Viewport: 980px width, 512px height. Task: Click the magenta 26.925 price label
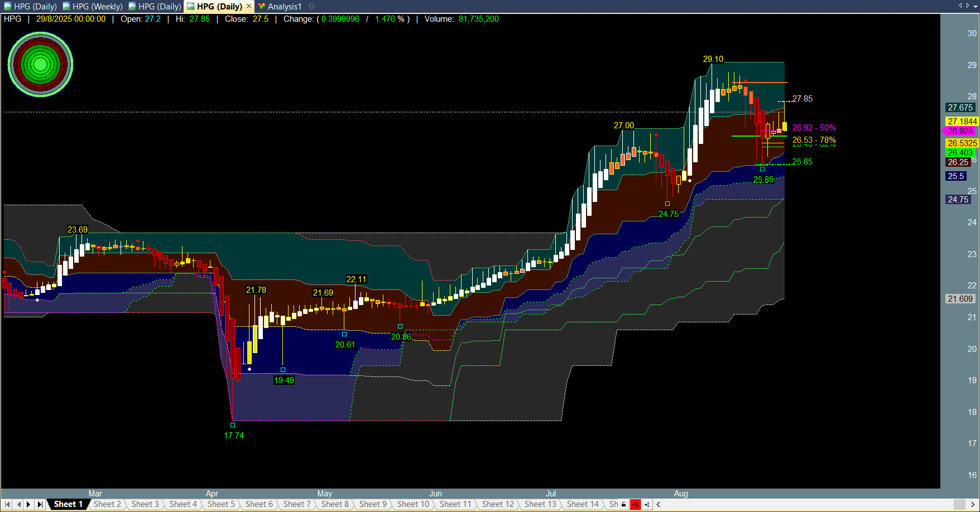coord(959,131)
